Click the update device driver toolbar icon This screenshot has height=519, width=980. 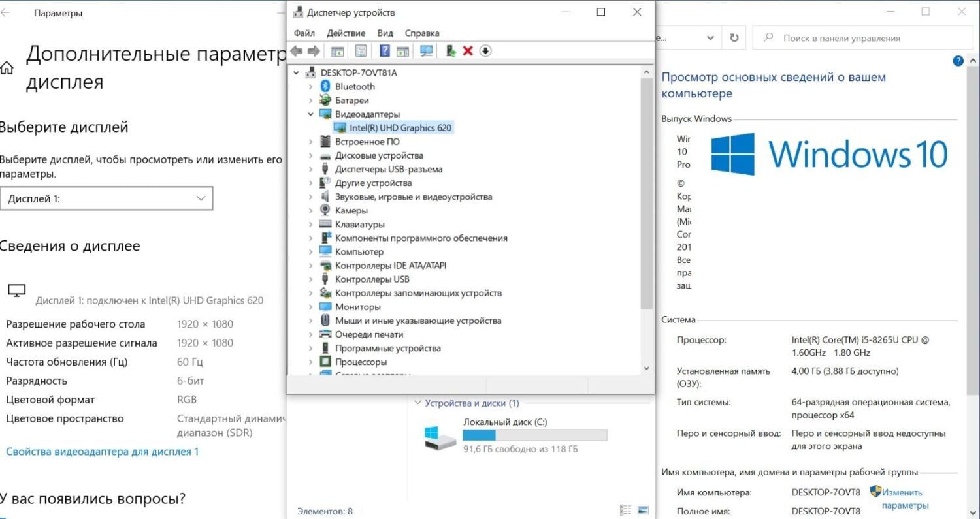450,51
